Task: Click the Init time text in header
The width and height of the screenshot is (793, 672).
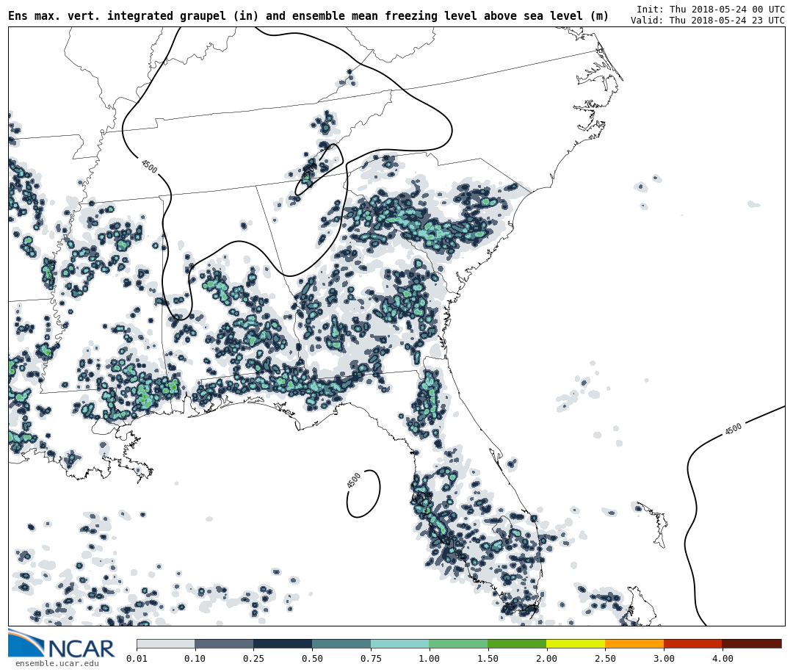Action: tap(710, 9)
